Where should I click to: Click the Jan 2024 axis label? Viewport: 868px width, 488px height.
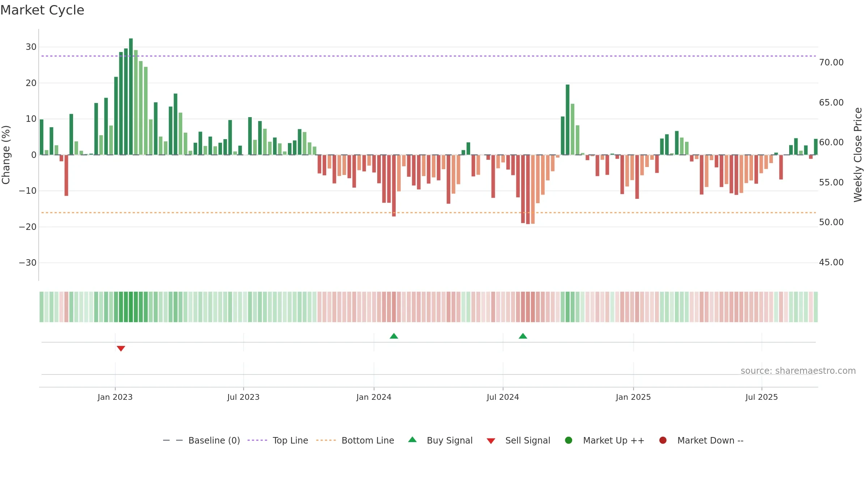click(x=374, y=397)
